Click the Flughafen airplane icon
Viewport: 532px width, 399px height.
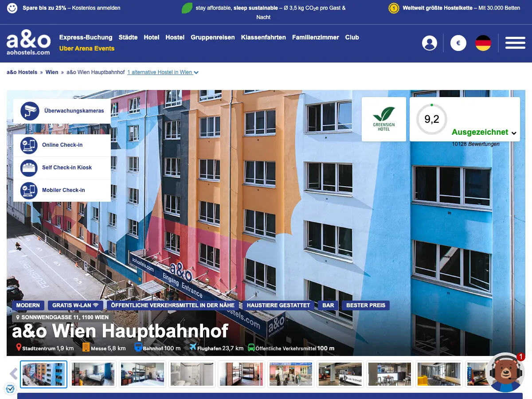192,347
